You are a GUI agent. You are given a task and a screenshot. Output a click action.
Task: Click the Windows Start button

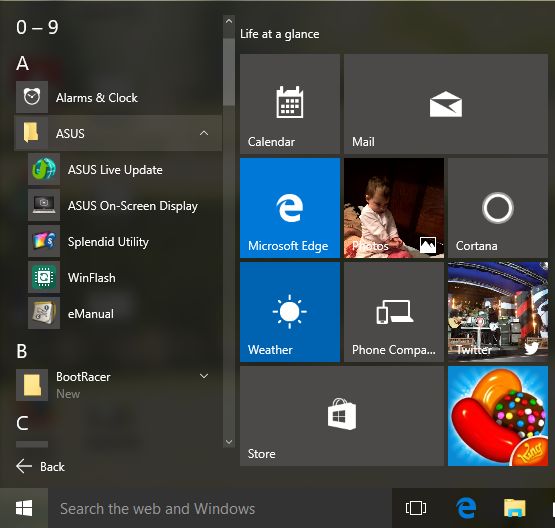tap(24, 508)
